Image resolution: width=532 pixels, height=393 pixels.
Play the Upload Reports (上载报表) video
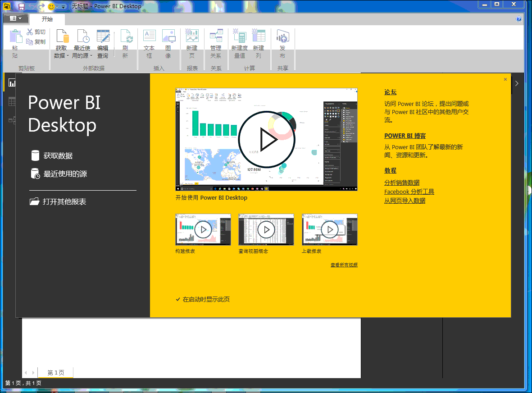[330, 230]
